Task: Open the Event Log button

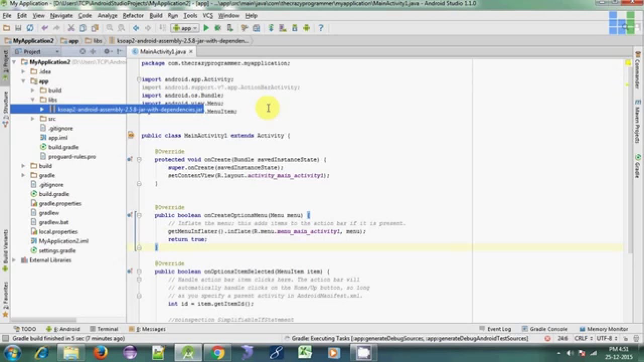Action: coord(495,329)
